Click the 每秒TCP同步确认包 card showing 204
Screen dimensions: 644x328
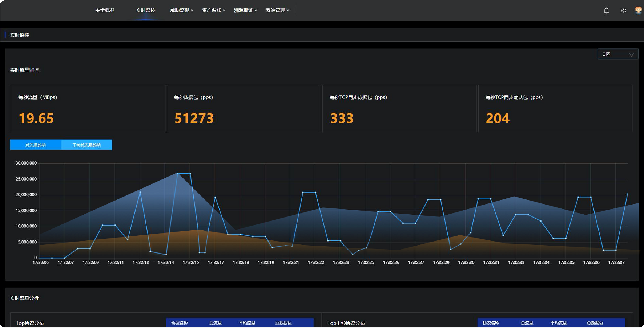(555, 108)
